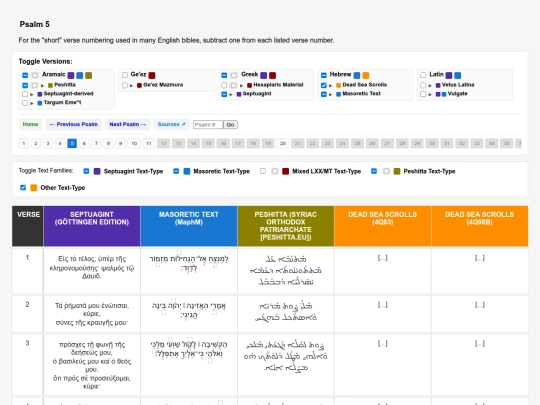Open the Sources link

pyautogui.click(x=172, y=124)
